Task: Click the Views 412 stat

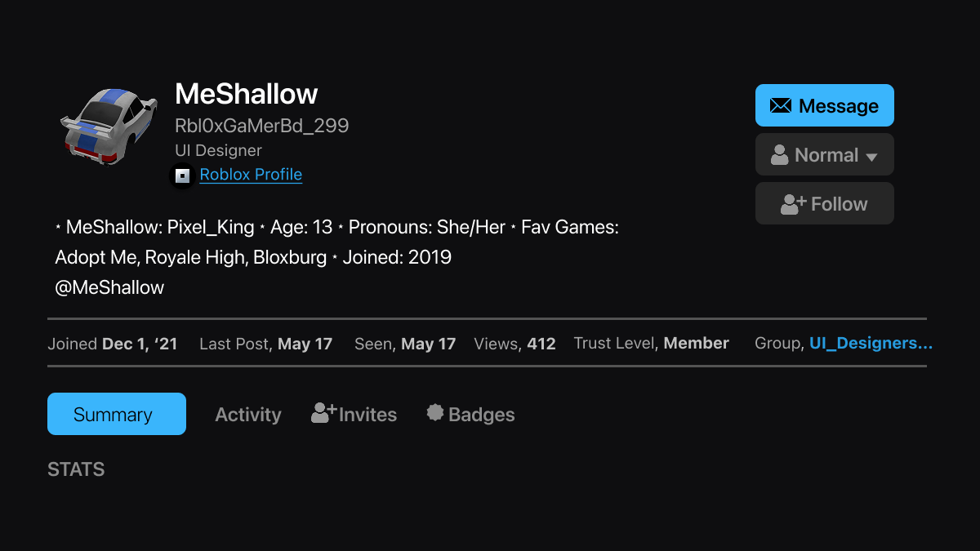Action: (514, 343)
